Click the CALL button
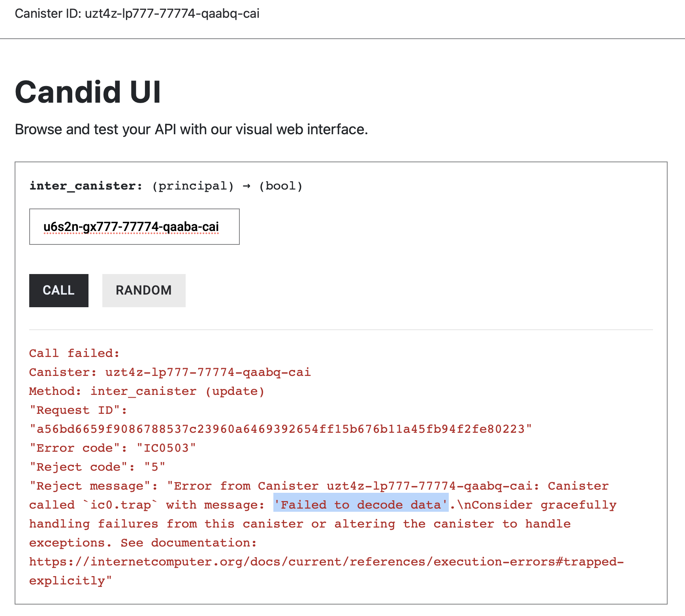 tap(58, 290)
